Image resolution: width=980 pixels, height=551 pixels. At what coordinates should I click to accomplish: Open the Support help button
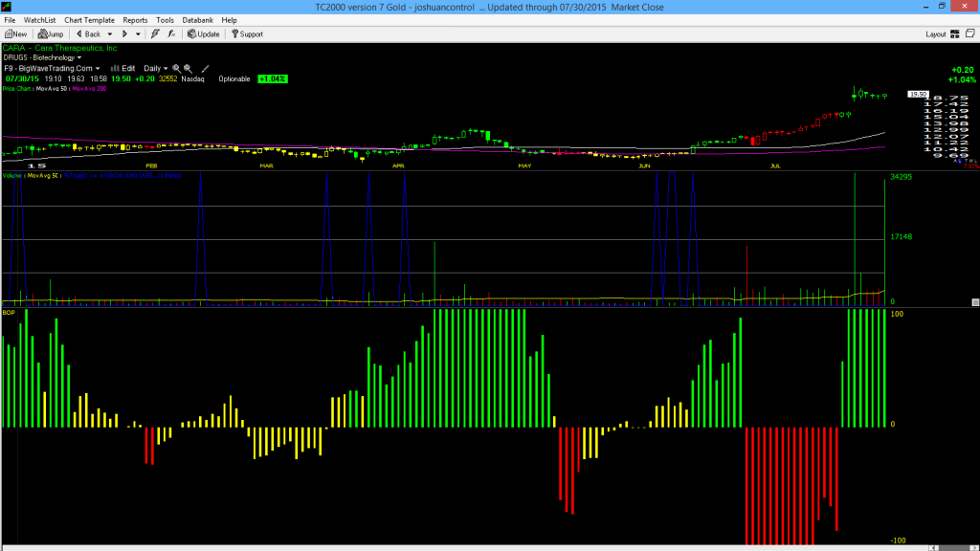[247, 34]
